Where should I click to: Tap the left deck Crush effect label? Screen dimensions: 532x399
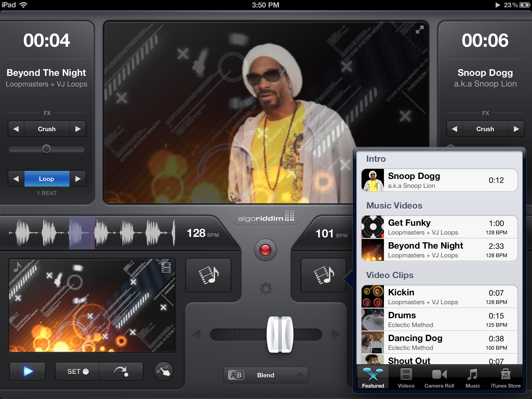(x=47, y=129)
